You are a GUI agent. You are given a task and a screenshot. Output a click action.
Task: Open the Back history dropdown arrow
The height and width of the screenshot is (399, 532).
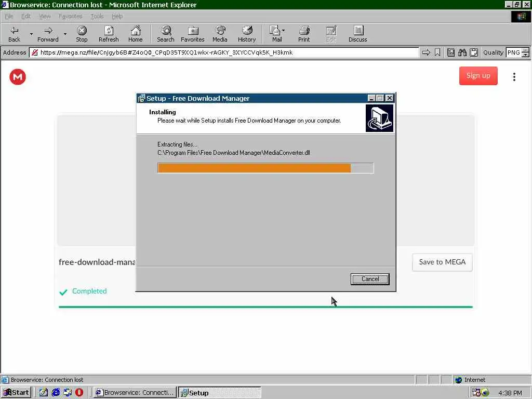tap(31, 34)
